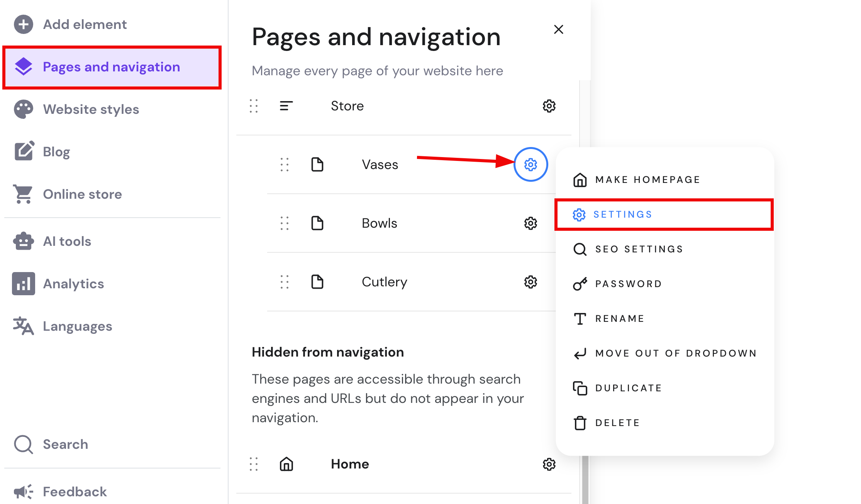Select SEO Settings in the Vases menu
This screenshot has height=504, width=861.
[638, 249]
